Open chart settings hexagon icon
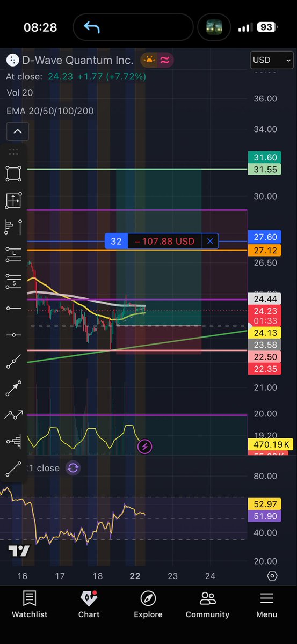 pos(272,576)
